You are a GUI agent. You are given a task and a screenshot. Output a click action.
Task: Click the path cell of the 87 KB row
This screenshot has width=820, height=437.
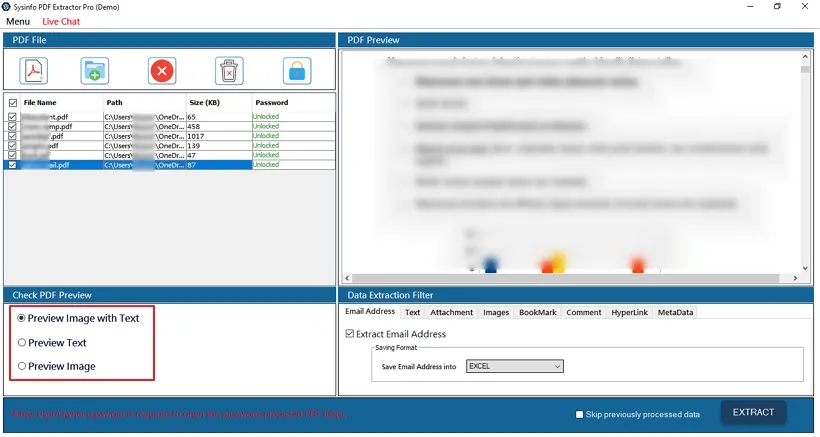click(x=144, y=165)
